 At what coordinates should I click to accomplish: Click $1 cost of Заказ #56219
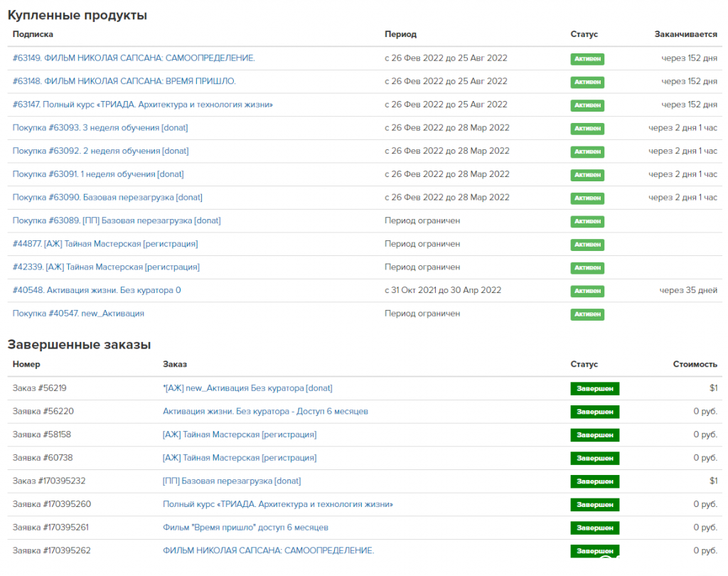[x=713, y=388]
